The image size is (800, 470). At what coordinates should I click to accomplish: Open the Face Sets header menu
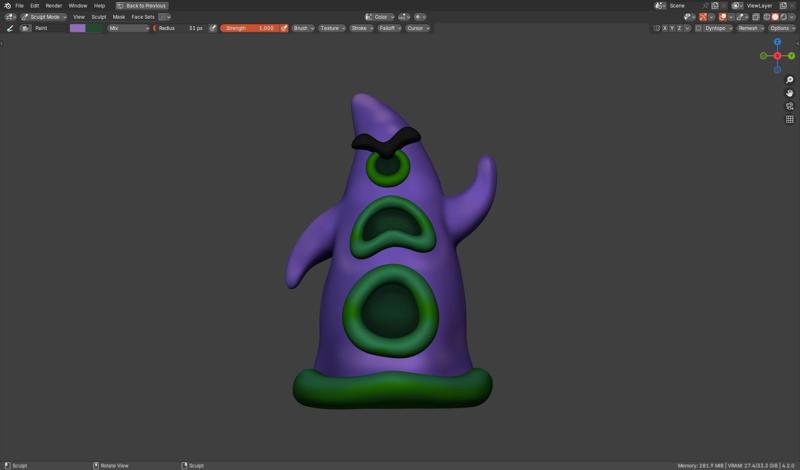[x=143, y=17]
